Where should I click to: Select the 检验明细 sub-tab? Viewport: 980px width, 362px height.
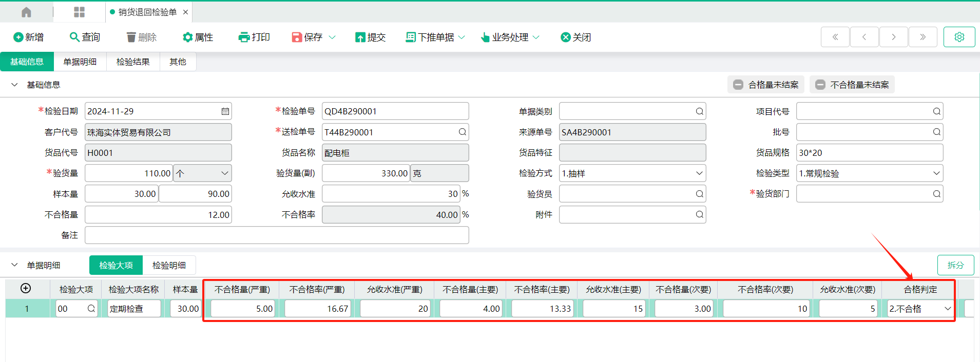point(169,265)
